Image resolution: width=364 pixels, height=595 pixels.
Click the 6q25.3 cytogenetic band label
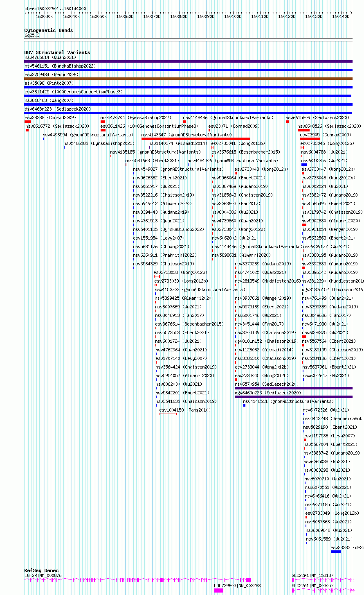(x=32, y=35)
